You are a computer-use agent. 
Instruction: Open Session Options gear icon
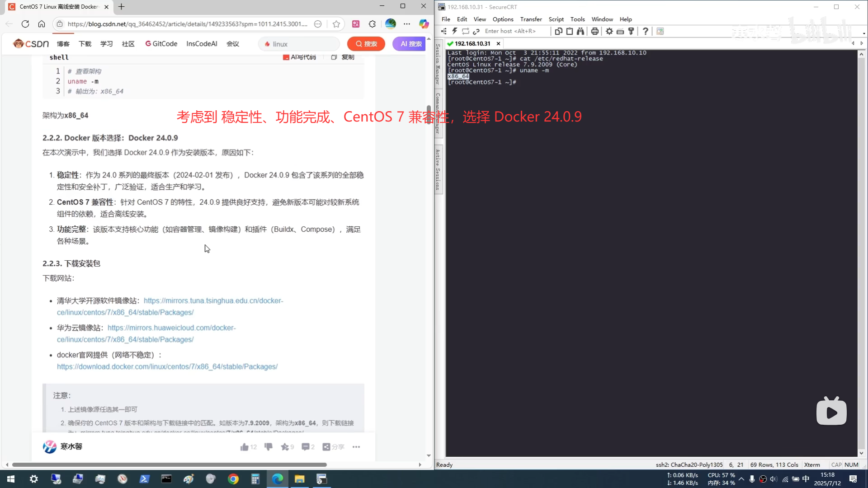[609, 31]
